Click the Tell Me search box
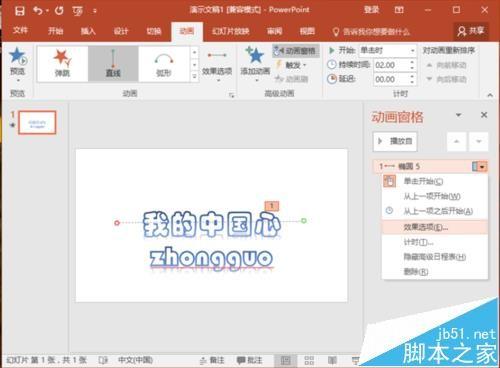This screenshot has height=368, width=500. [372, 32]
